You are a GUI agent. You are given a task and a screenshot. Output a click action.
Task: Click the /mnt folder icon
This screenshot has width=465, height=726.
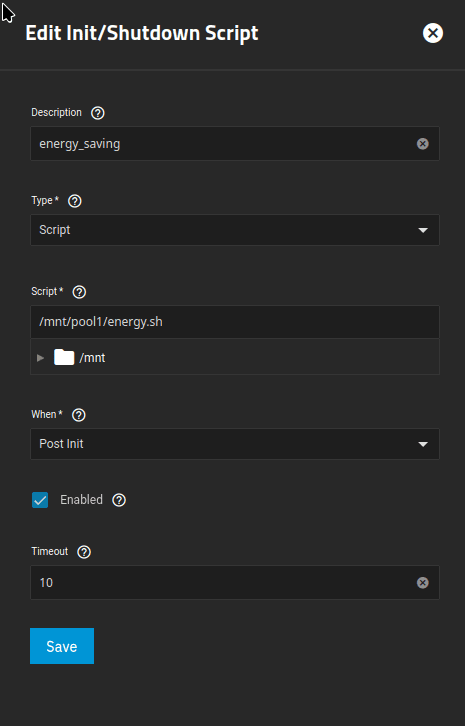(x=64, y=357)
